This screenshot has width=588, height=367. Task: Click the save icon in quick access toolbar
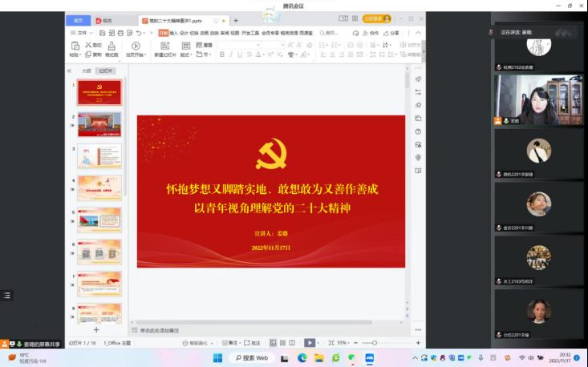pos(103,33)
